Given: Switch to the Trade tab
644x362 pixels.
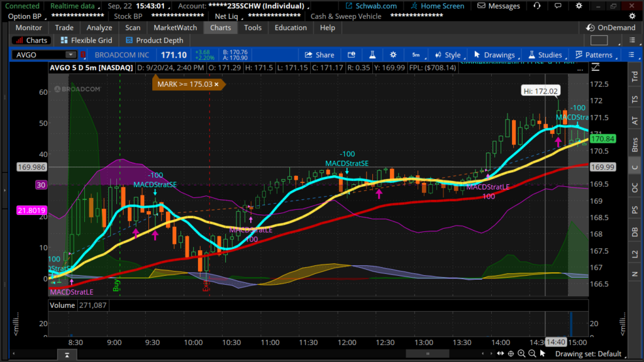Looking at the screenshot, I should coord(64,28).
